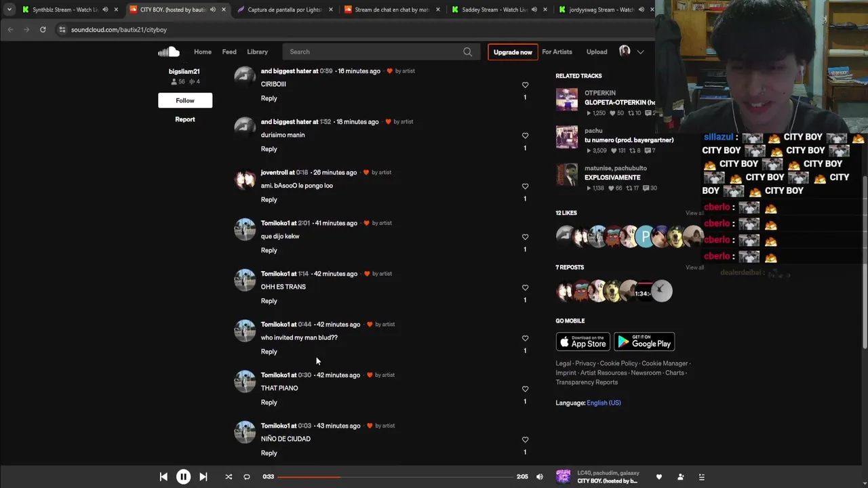
Task: Reply to the CIRIBOIII comment
Action: pos(269,98)
